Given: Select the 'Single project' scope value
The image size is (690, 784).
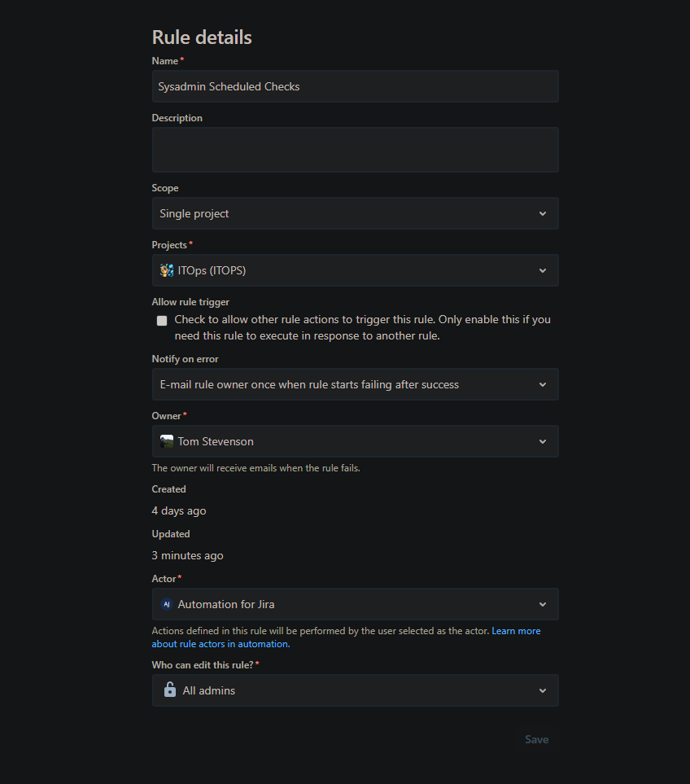Looking at the screenshot, I should (194, 213).
